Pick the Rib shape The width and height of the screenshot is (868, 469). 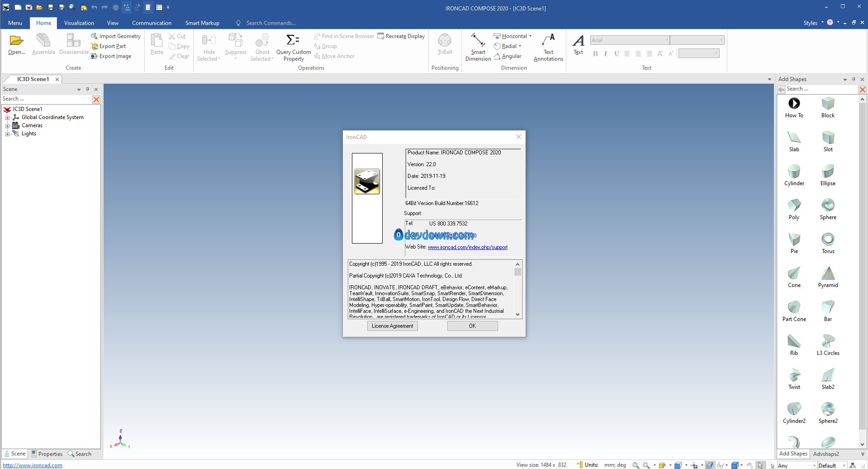click(x=794, y=345)
